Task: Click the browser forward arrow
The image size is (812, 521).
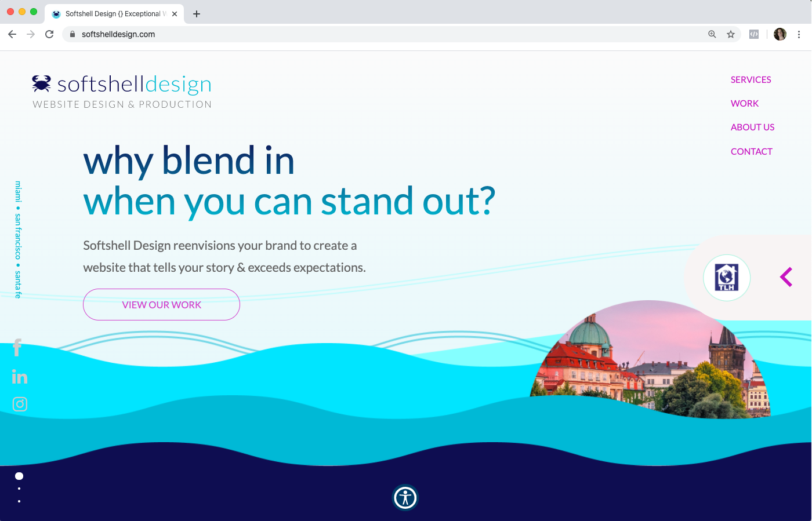Action: (x=31, y=34)
